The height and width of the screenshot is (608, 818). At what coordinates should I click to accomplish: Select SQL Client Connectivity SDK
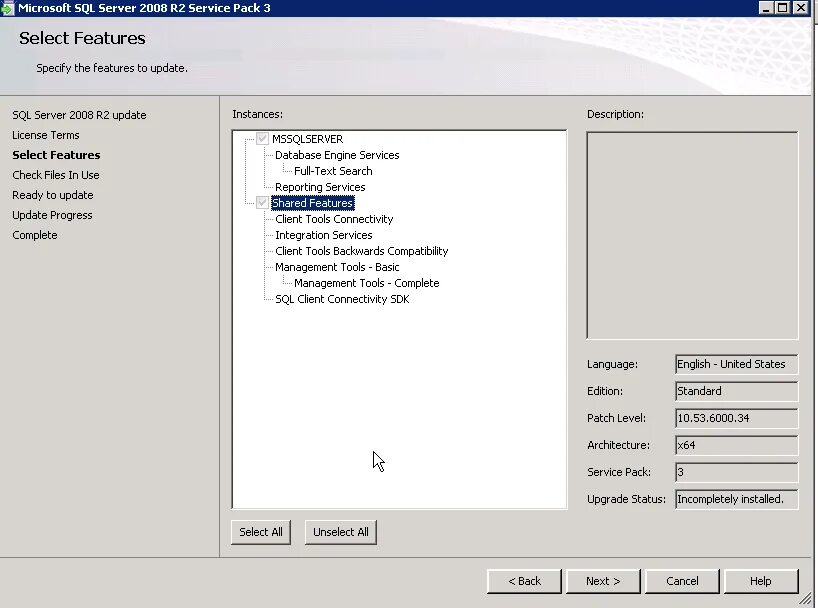point(342,299)
